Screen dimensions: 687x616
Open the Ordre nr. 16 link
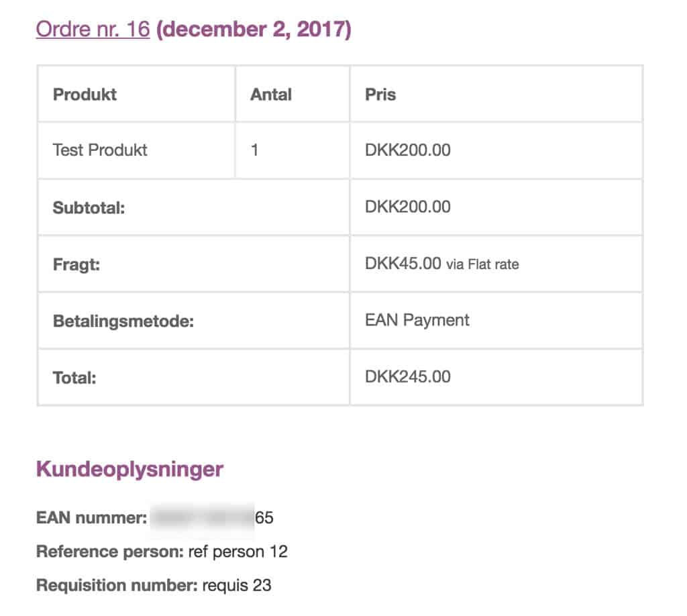click(93, 30)
